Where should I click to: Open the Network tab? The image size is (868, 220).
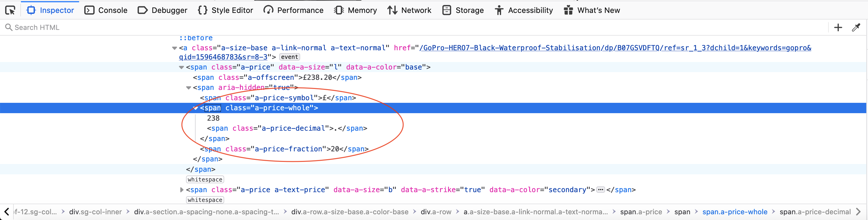409,10
